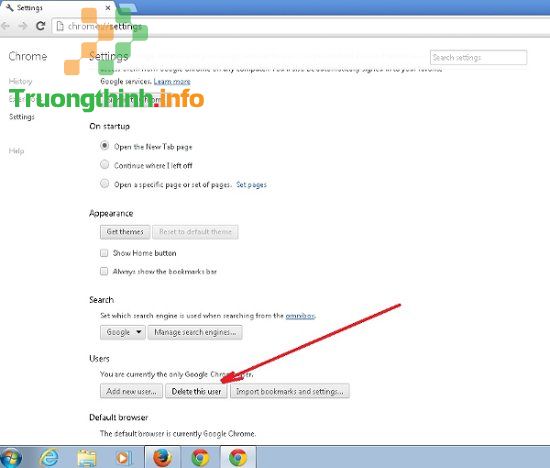This screenshot has height=468, width=550.
Task: Select the Settings browser tab
Action: point(58,8)
